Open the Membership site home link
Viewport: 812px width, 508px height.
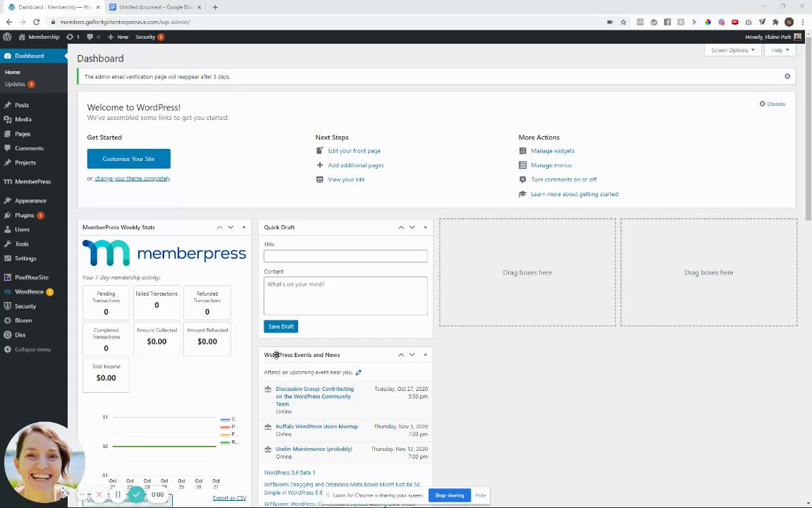pos(39,37)
